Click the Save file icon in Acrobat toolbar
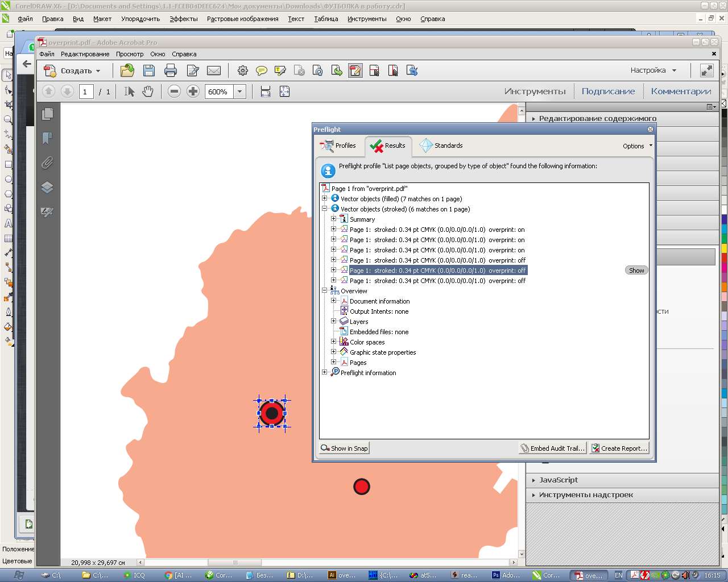Image resolution: width=728 pixels, height=582 pixels. pos(149,70)
